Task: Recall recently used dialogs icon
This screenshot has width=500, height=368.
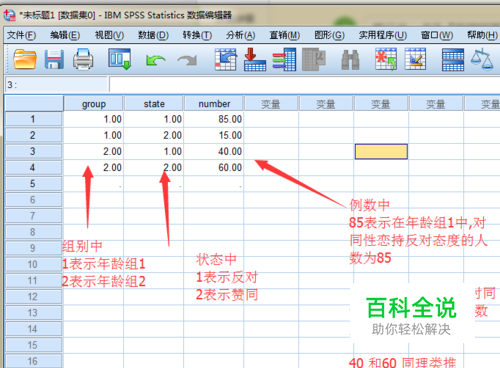Action: [x=119, y=59]
